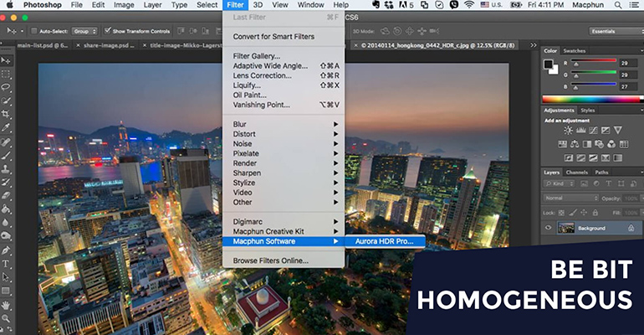Select the Dodge tool
Viewport: 644px width, 335px height.
(6, 235)
